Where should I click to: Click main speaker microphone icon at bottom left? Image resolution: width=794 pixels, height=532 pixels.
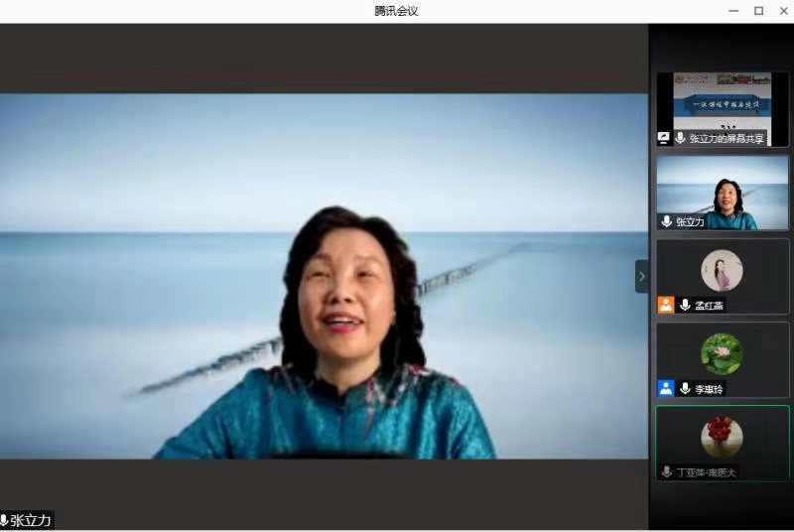4,520
